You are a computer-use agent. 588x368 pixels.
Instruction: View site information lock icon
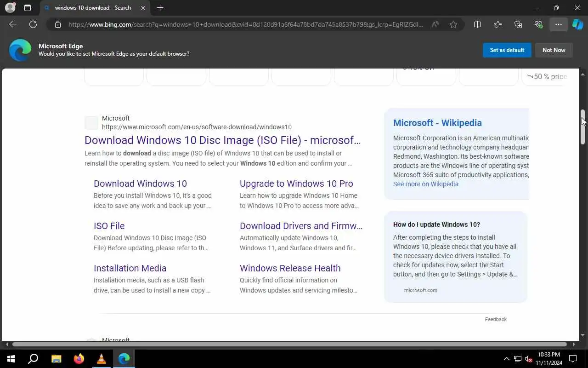(57, 24)
